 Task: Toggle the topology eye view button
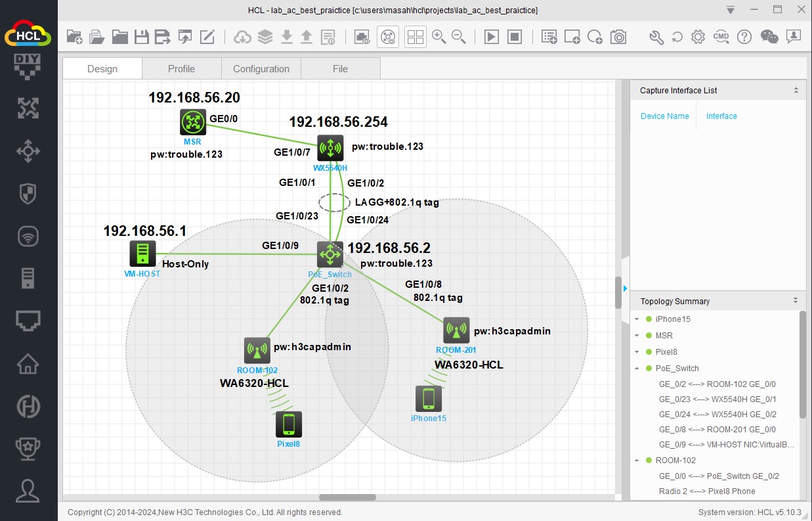click(x=388, y=37)
